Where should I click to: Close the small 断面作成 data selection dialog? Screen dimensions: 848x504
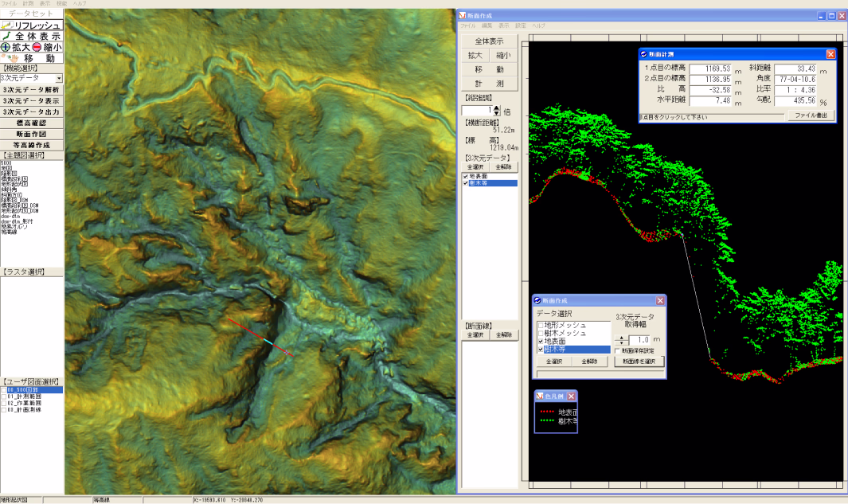coord(659,301)
